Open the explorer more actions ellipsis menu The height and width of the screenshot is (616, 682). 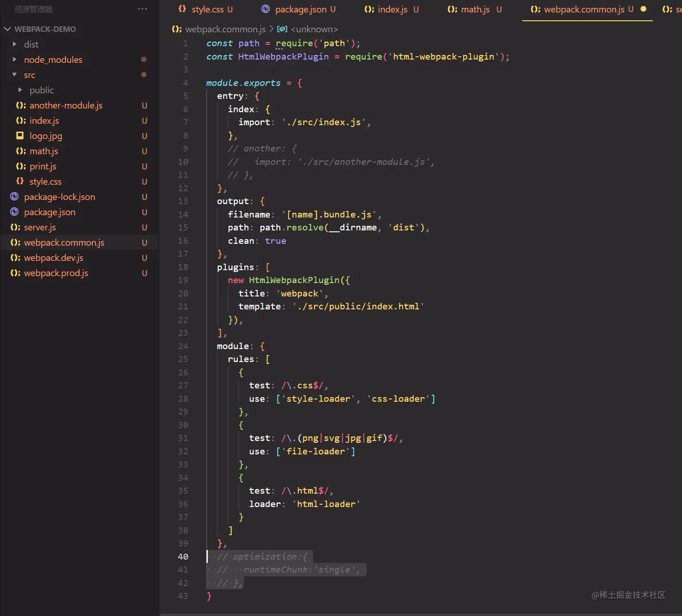(x=142, y=9)
